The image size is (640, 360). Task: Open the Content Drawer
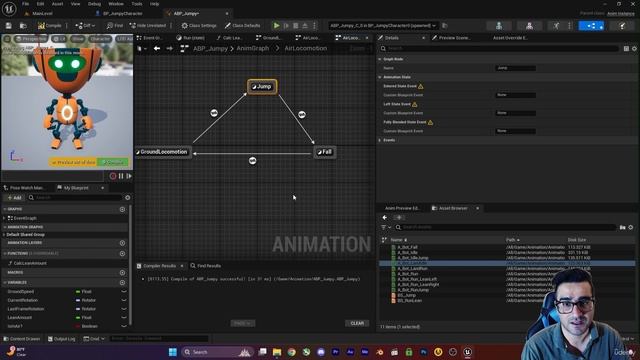(x=22, y=339)
